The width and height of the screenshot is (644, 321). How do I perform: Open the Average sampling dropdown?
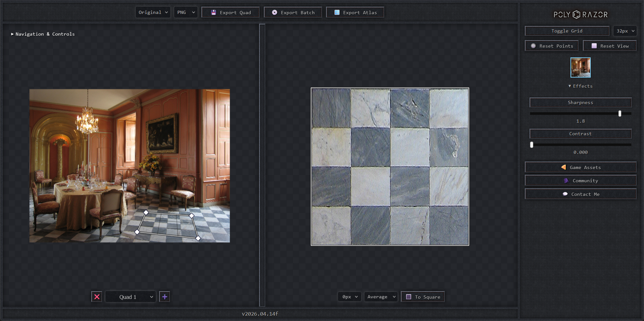coord(381,297)
